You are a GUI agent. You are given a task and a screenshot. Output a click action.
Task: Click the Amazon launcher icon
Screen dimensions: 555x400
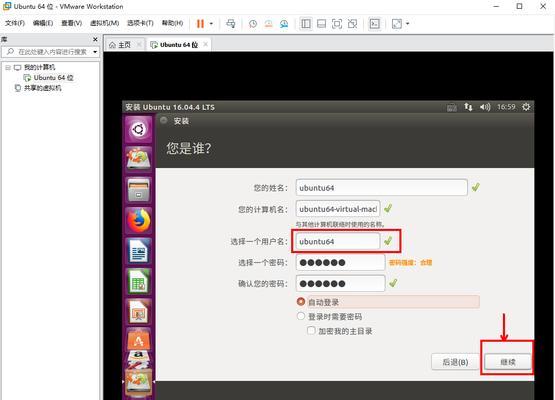tap(138, 359)
